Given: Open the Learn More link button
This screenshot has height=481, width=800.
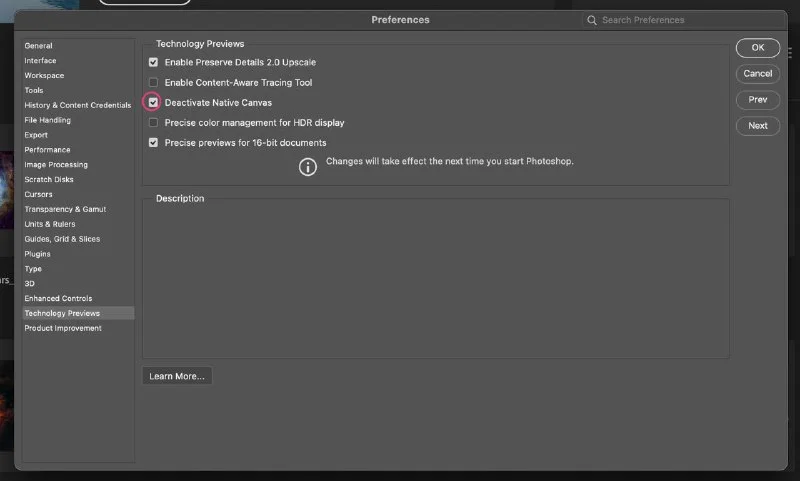Looking at the screenshot, I should 177,376.
